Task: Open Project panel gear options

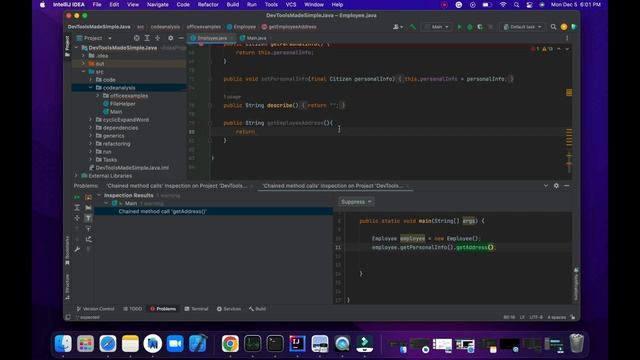Action: (x=170, y=38)
